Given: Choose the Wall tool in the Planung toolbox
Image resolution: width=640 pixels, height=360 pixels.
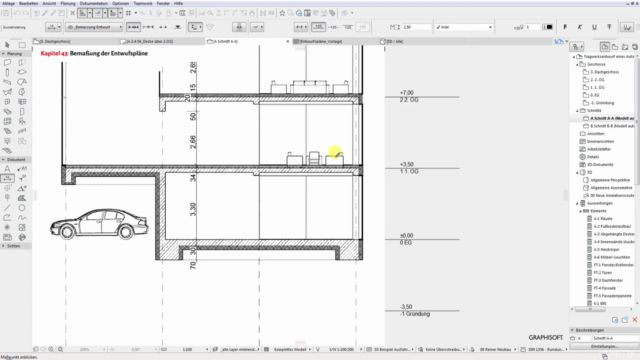Looking at the screenshot, I should (7, 62).
